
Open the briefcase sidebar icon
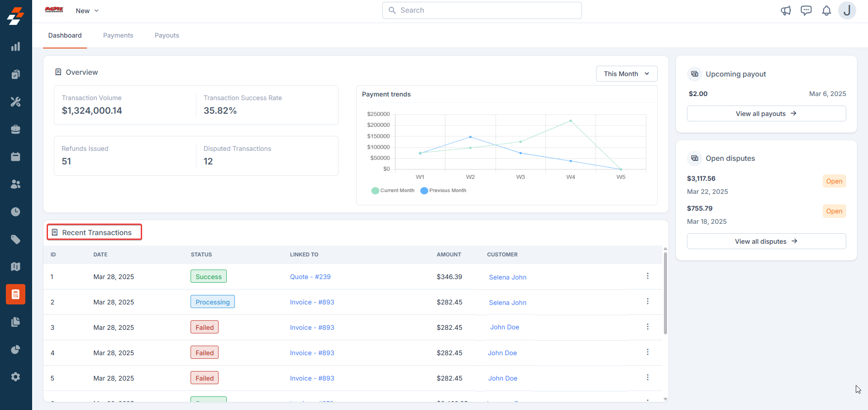pyautogui.click(x=16, y=129)
